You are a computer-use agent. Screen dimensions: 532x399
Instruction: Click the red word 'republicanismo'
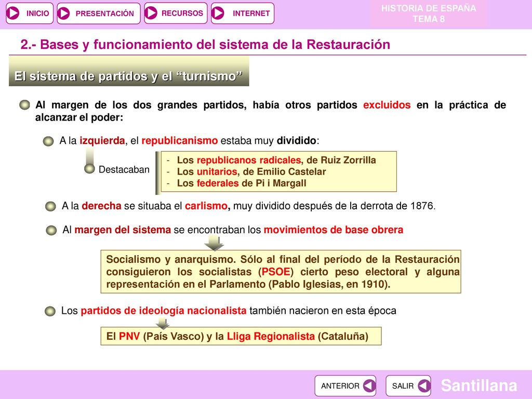click(179, 140)
